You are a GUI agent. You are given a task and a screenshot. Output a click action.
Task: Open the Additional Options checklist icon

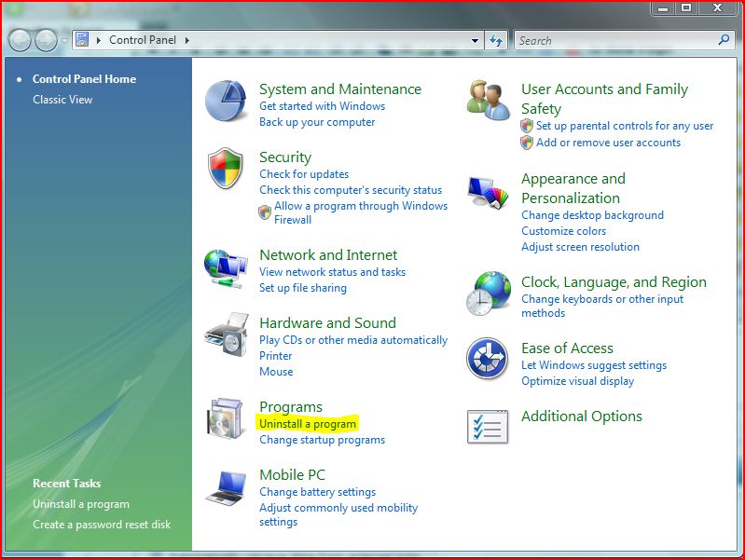[x=488, y=427]
